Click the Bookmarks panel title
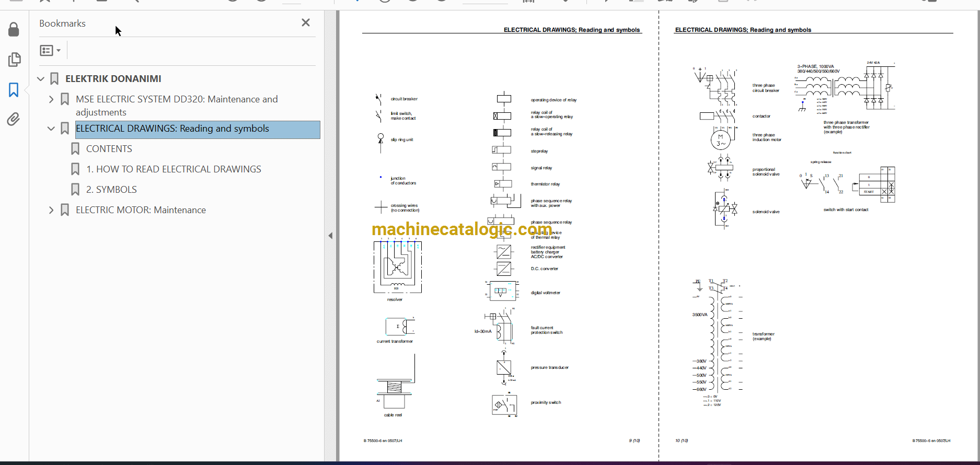The height and width of the screenshot is (465, 980). [62, 24]
